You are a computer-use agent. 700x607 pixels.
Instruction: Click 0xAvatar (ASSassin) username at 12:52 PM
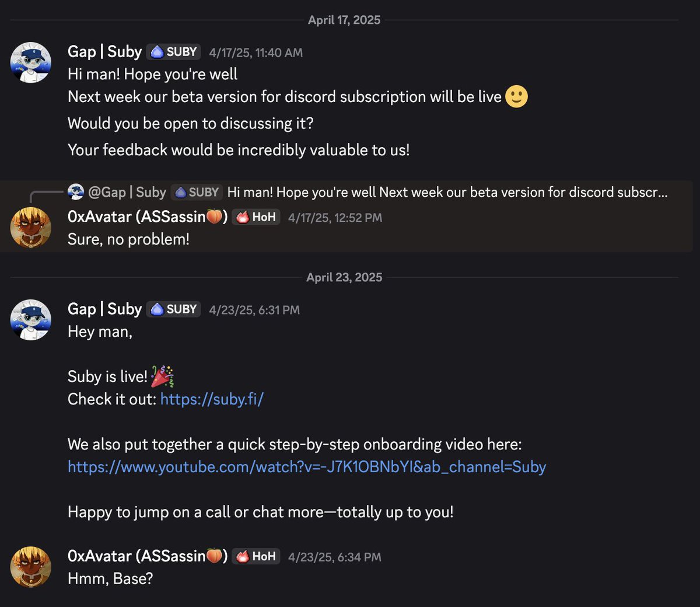pyautogui.click(x=147, y=217)
